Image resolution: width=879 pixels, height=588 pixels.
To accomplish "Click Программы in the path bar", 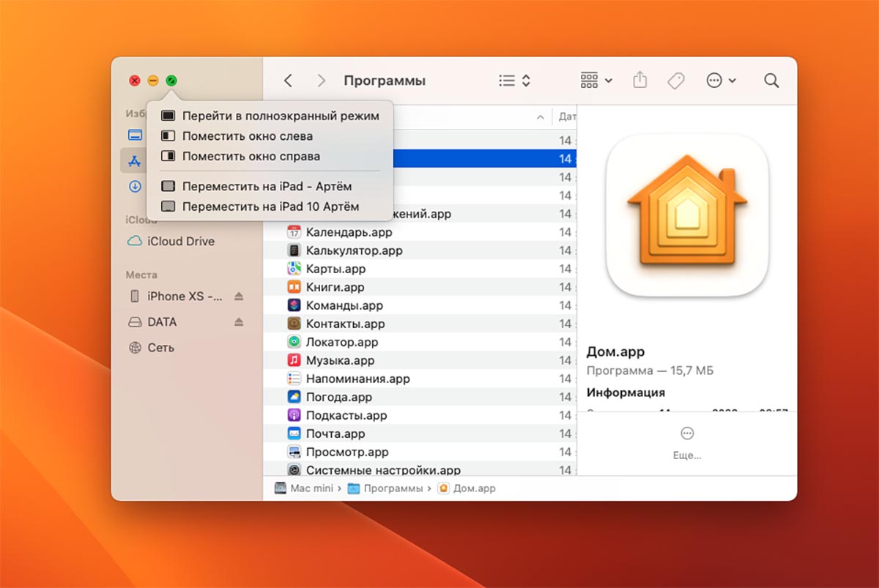I will pyautogui.click(x=392, y=488).
